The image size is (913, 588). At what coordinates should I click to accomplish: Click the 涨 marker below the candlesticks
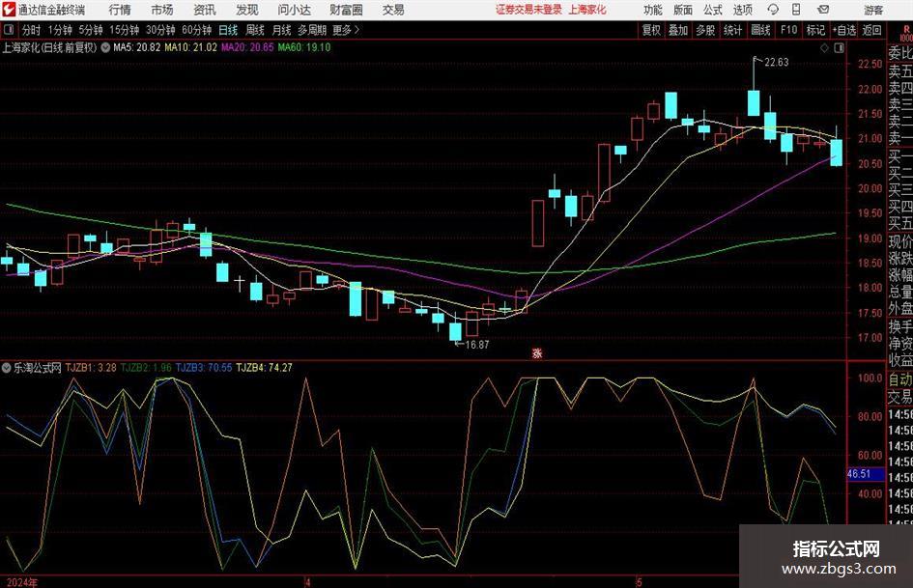537,352
